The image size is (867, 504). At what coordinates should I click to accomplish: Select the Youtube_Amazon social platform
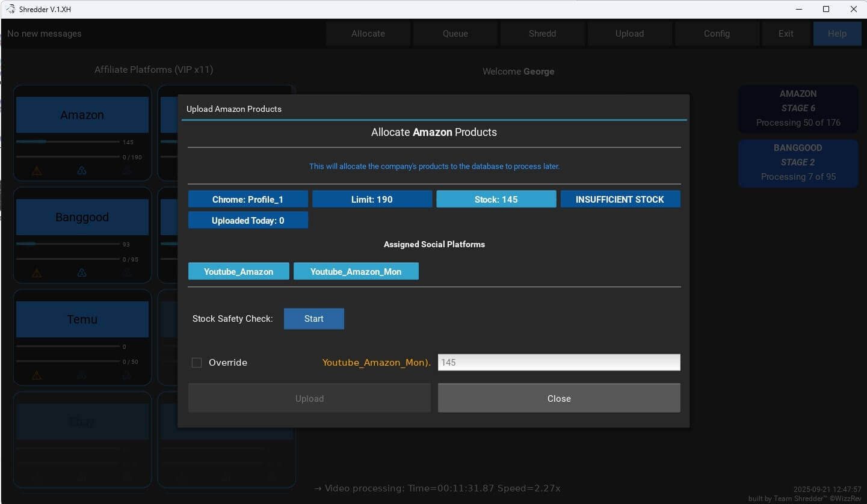[238, 271]
